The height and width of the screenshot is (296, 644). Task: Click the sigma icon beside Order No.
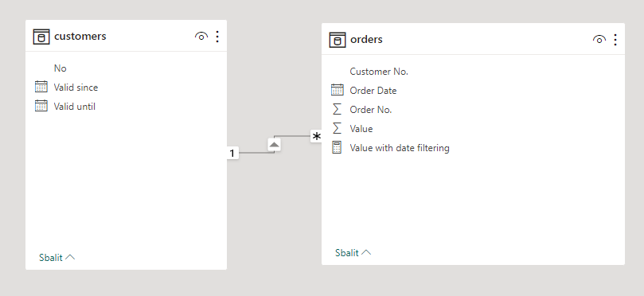(x=337, y=109)
